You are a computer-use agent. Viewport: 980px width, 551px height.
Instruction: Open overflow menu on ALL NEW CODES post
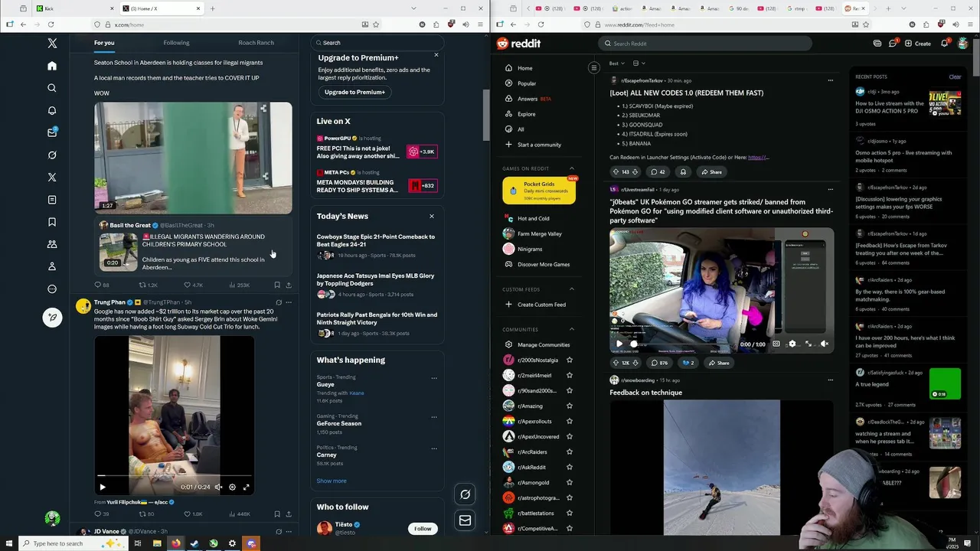tap(830, 80)
